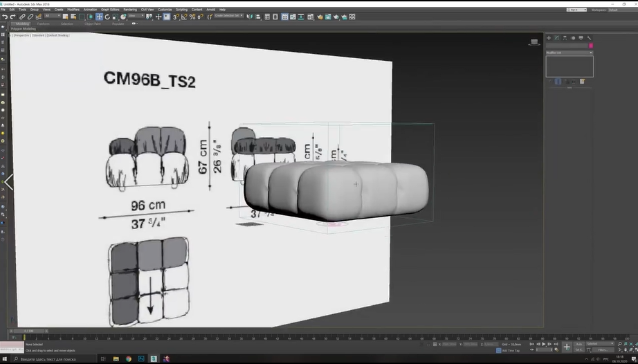Select the Bind to Space Warp tool

pos(38,17)
